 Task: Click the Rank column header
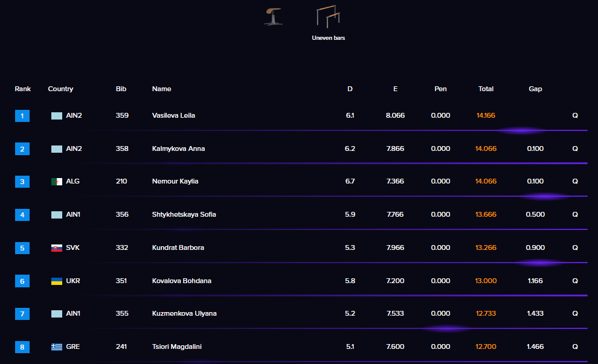coord(23,89)
